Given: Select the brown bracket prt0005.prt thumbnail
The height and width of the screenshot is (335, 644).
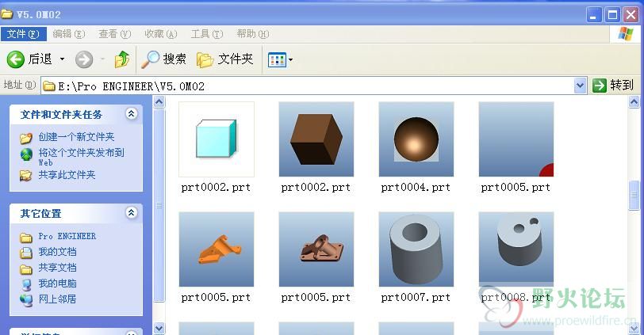Looking at the screenshot, I should click(316, 249).
